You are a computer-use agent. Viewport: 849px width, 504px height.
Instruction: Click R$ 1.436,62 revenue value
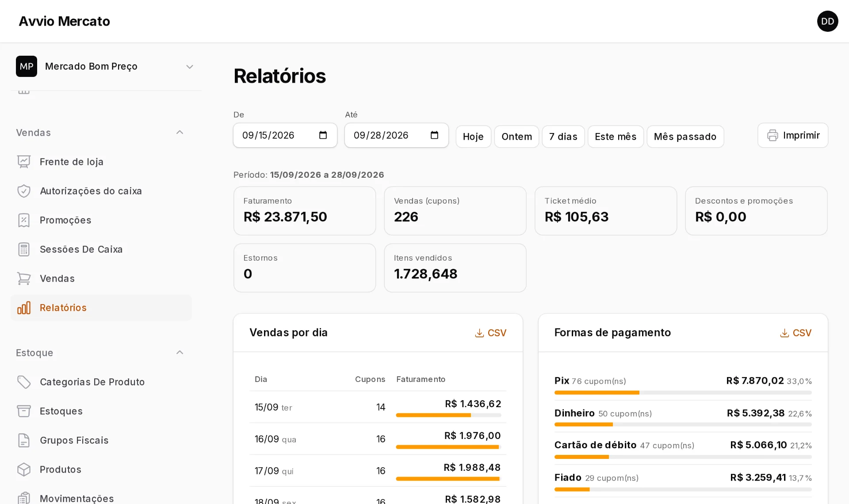click(x=473, y=404)
